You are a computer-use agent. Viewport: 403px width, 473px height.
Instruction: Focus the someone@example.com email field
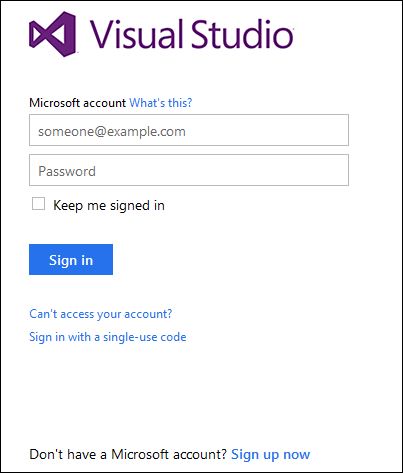click(x=189, y=130)
